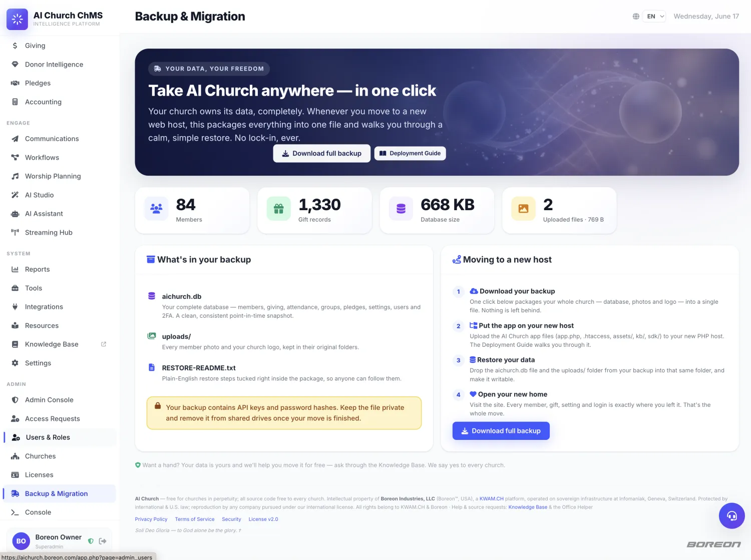Click the Worship Planning music note icon
This screenshot has height=560, width=751.
15,176
